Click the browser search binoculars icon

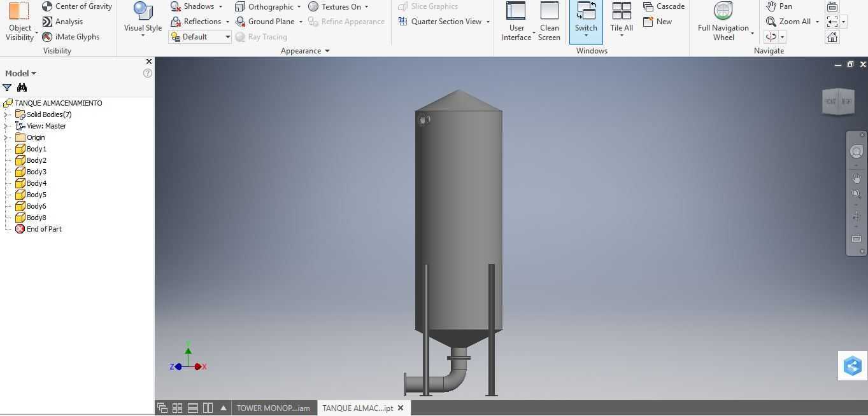tap(22, 88)
